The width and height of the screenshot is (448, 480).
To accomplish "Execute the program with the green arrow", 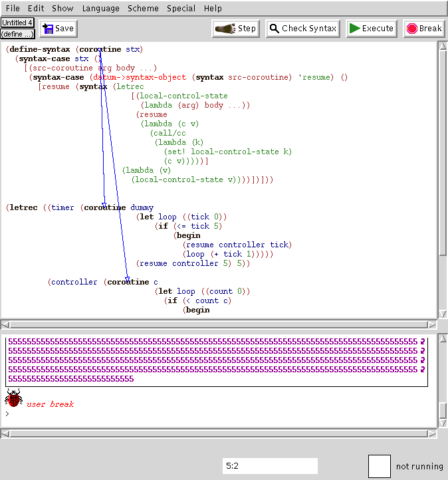I will 372,29.
